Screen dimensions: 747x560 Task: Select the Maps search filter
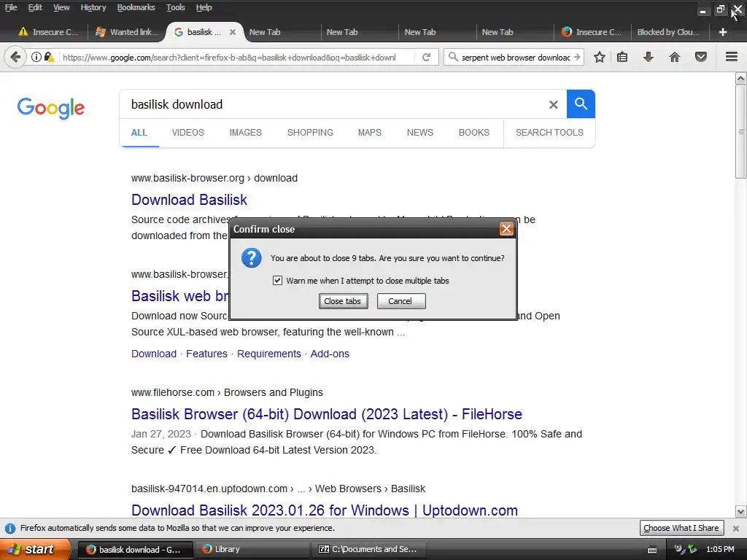pyautogui.click(x=370, y=133)
